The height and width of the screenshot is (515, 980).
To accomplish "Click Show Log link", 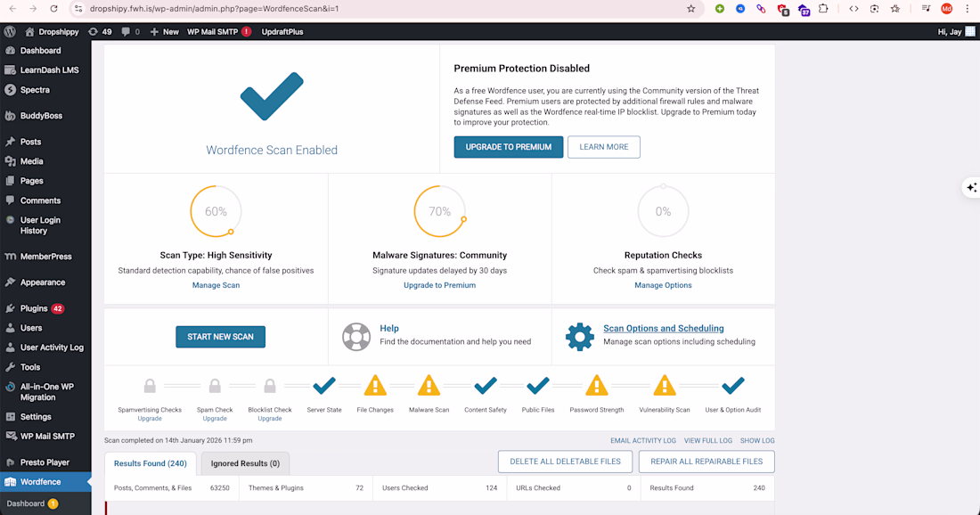I will pos(757,441).
